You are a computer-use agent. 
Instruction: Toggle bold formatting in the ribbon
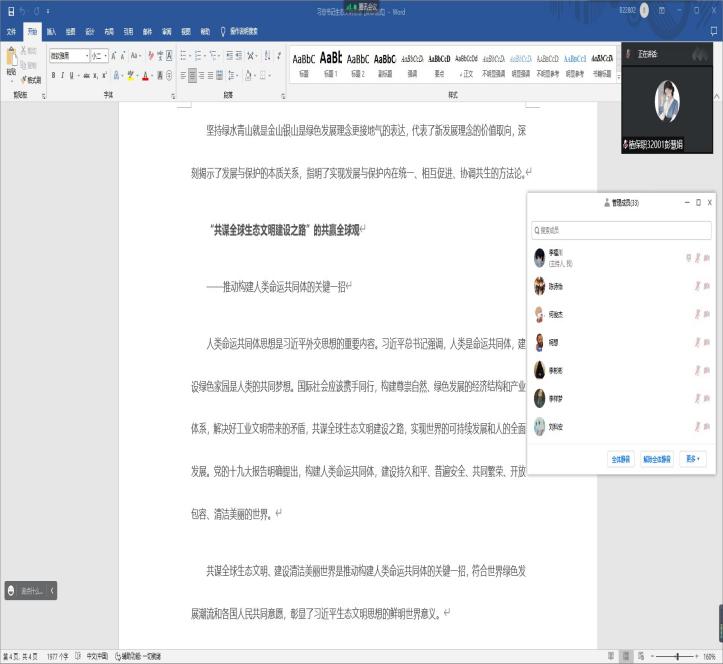[x=54, y=75]
